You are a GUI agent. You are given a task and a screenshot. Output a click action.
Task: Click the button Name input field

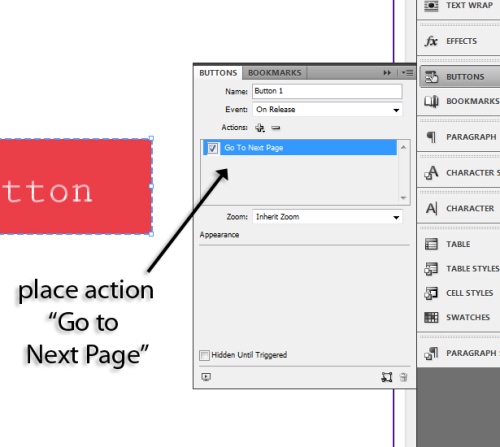tap(327, 91)
